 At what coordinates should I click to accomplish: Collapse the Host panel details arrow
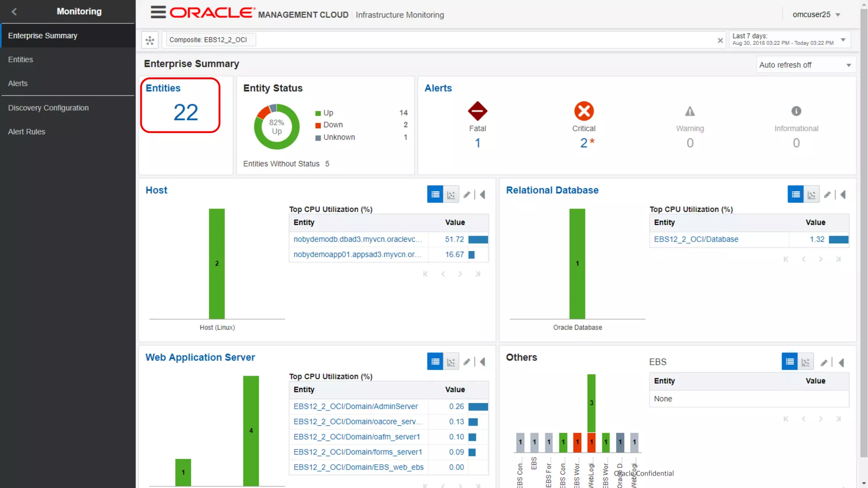pyautogui.click(x=482, y=195)
